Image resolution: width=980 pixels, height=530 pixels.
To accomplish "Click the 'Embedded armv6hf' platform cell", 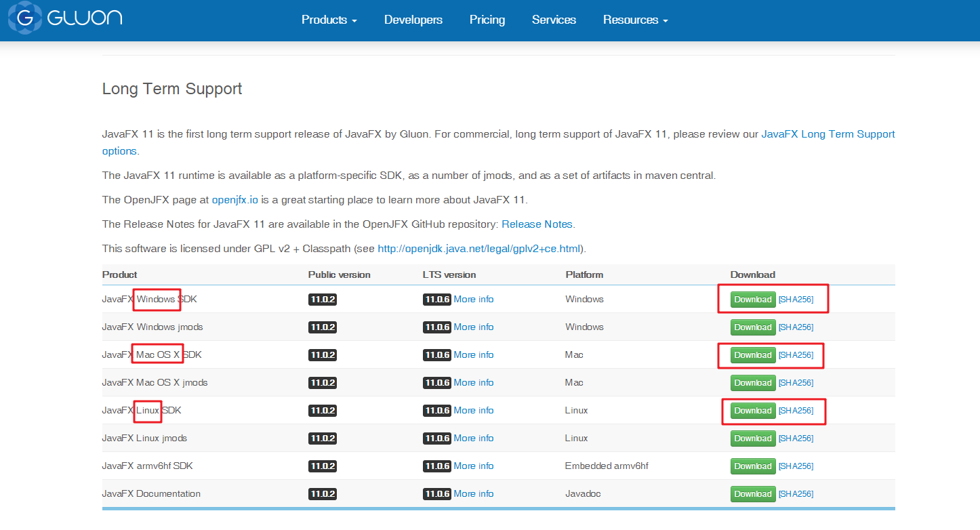I will point(607,466).
